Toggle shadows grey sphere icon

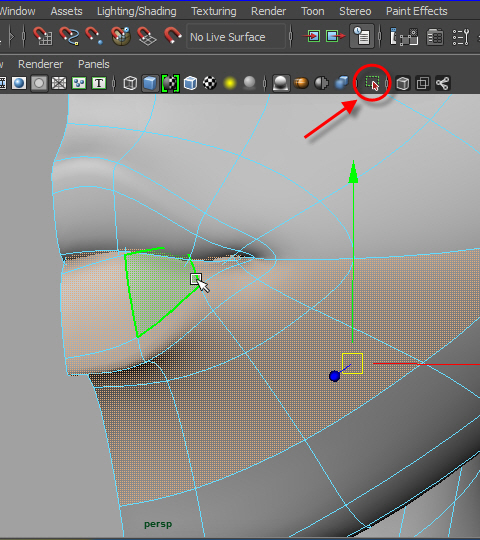(250, 83)
